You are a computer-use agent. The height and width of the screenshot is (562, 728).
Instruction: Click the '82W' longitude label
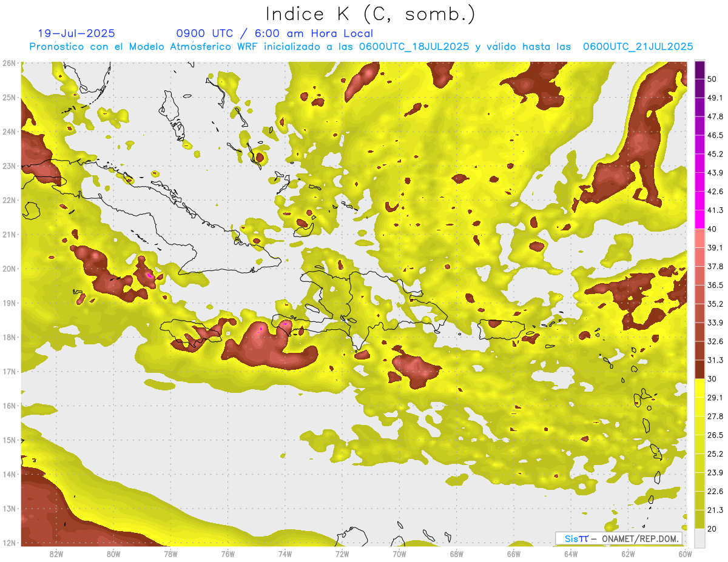coord(56,554)
